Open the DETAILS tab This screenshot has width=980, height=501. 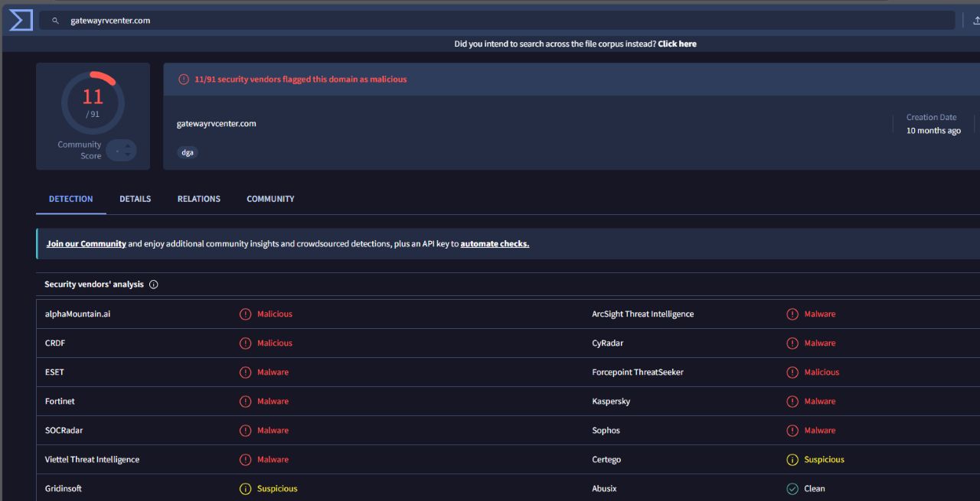(x=135, y=199)
